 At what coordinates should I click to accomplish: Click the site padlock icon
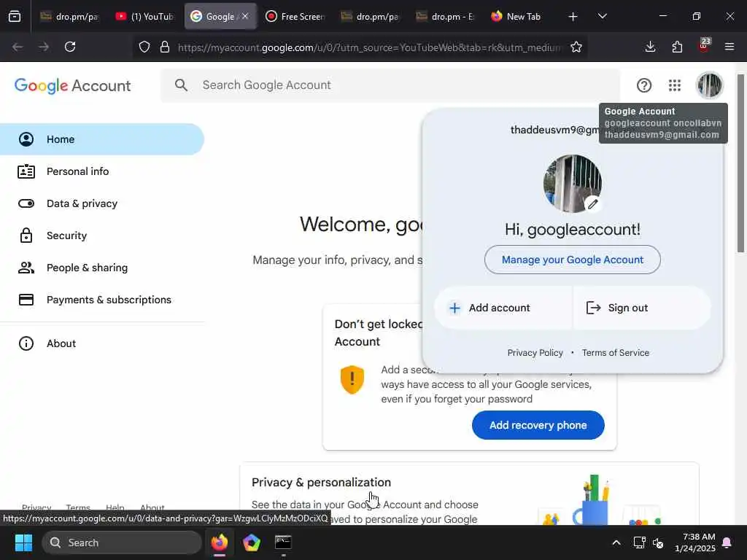[165, 47]
